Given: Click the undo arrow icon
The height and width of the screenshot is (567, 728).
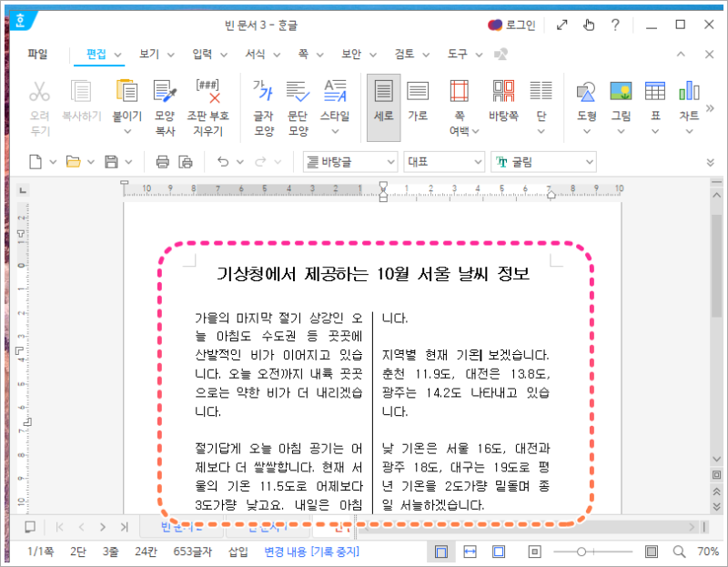Looking at the screenshot, I should [223, 162].
